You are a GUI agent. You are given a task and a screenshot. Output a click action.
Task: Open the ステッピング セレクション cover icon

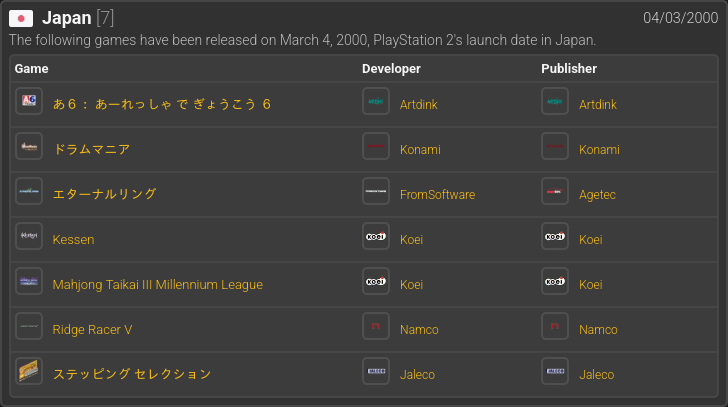(x=29, y=371)
